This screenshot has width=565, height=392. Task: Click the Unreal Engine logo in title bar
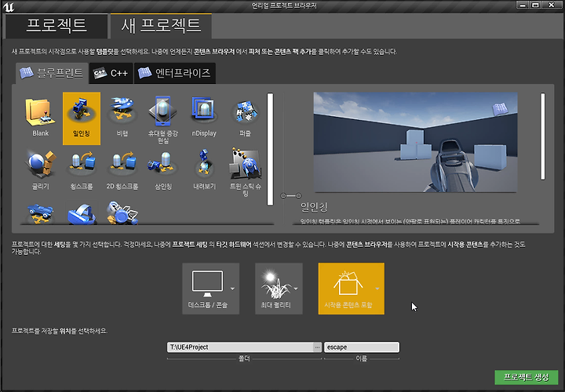pos(9,6)
